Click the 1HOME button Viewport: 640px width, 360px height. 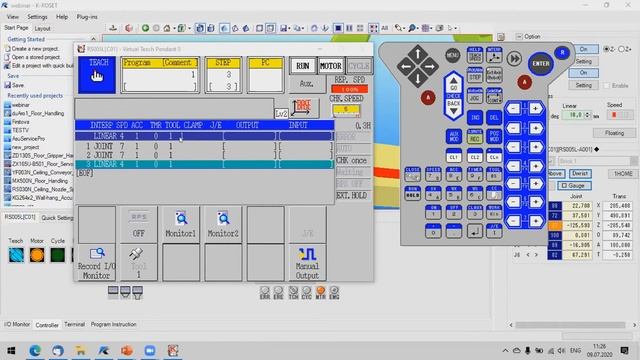[x=622, y=173]
